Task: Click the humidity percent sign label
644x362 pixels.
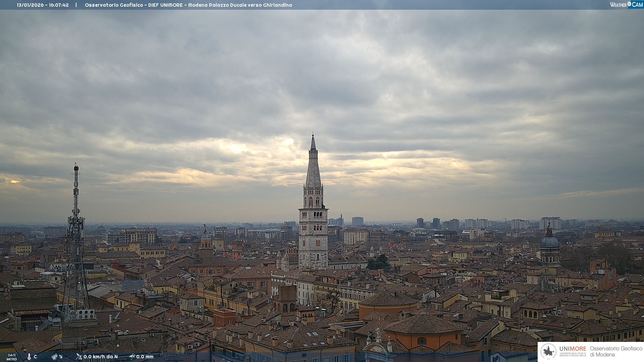Action: (x=61, y=357)
